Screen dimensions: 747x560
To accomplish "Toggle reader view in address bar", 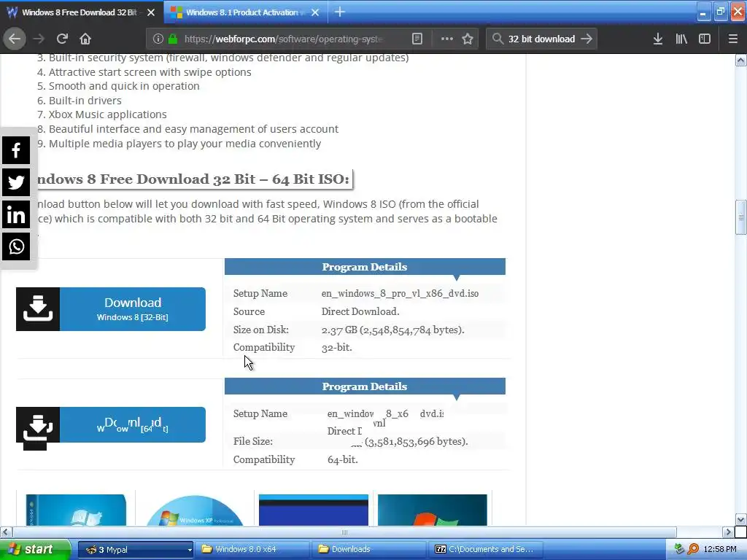I will point(417,39).
